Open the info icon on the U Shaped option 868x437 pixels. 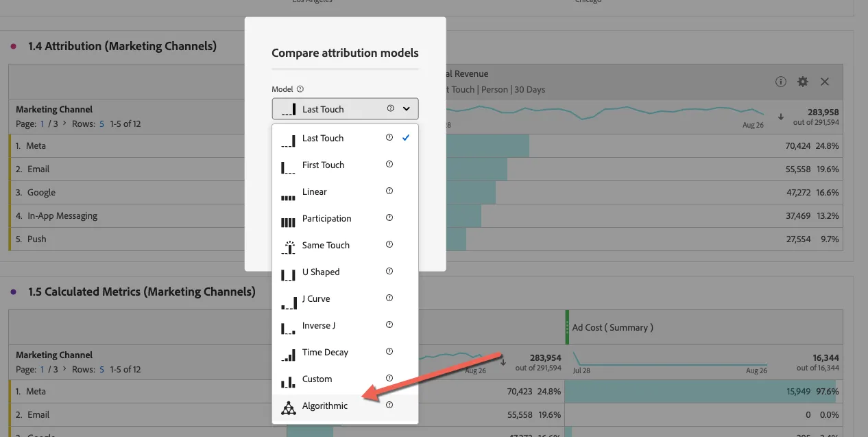pyautogui.click(x=389, y=272)
